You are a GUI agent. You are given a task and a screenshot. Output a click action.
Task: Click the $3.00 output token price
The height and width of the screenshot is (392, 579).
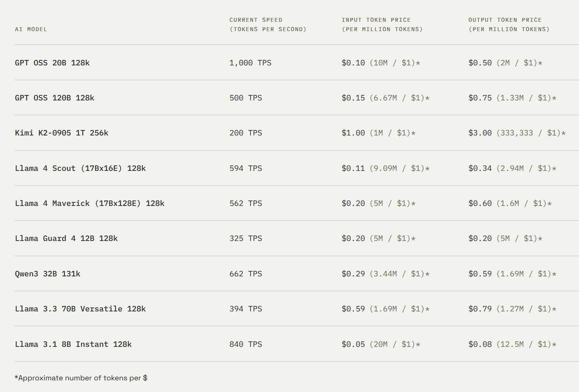(x=480, y=133)
